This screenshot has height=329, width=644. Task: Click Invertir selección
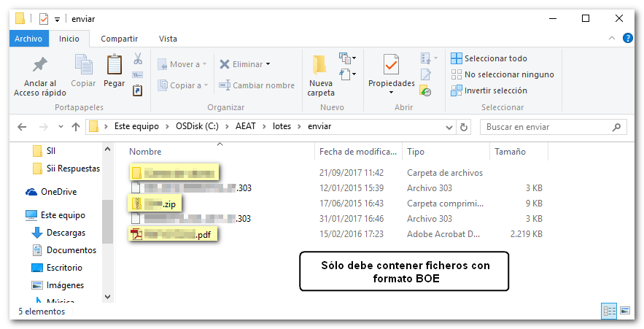489,90
